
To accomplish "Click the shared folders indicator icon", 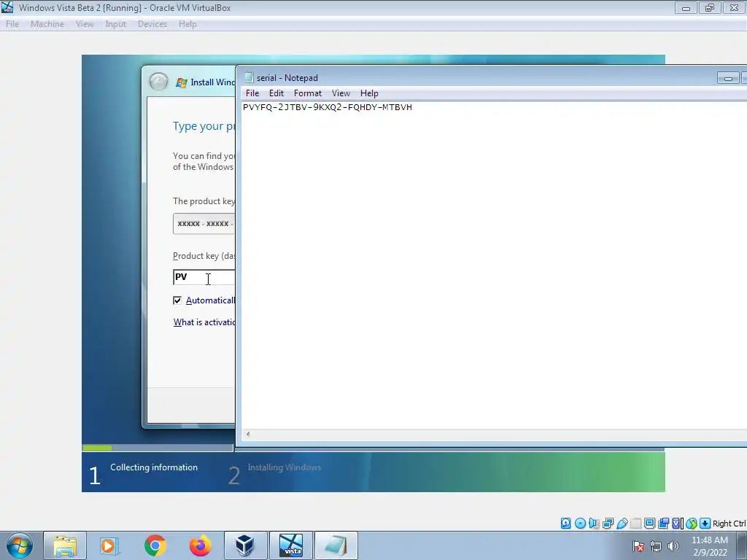I will [635, 524].
